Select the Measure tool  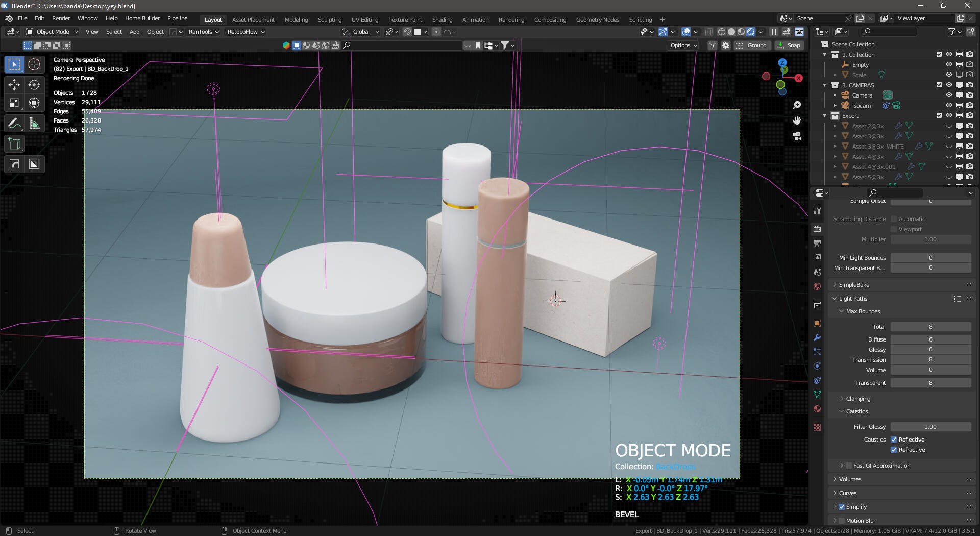pos(34,123)
